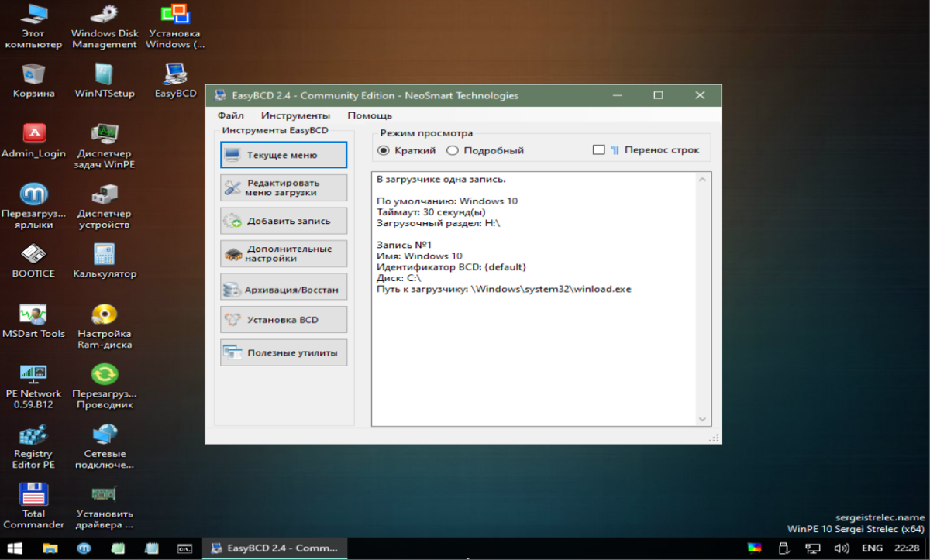Select the EasyBCD desktop shortcut
Viewport: 930px width, 560px height.
pyautogui.click(x=175, y=81)
